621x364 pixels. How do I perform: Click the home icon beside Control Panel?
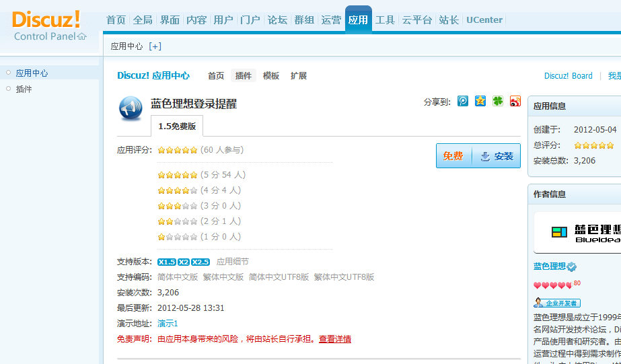82,36
